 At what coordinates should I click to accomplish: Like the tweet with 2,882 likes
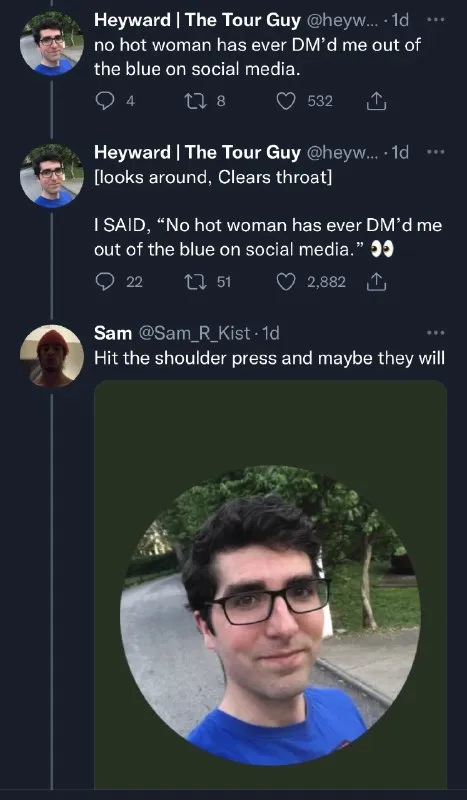(286, 282)
